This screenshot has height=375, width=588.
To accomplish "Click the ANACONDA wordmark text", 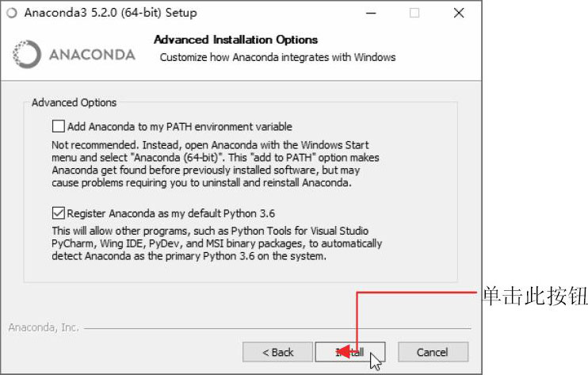I will [92, 55].
